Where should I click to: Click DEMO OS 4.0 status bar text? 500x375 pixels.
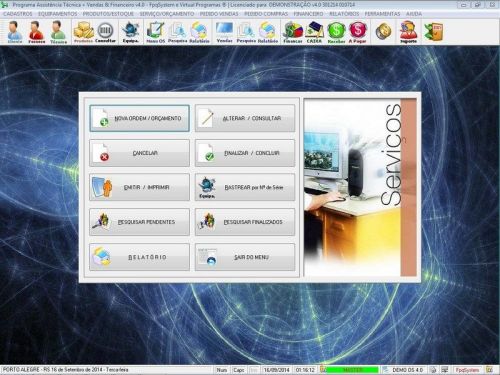coord(407,370)
